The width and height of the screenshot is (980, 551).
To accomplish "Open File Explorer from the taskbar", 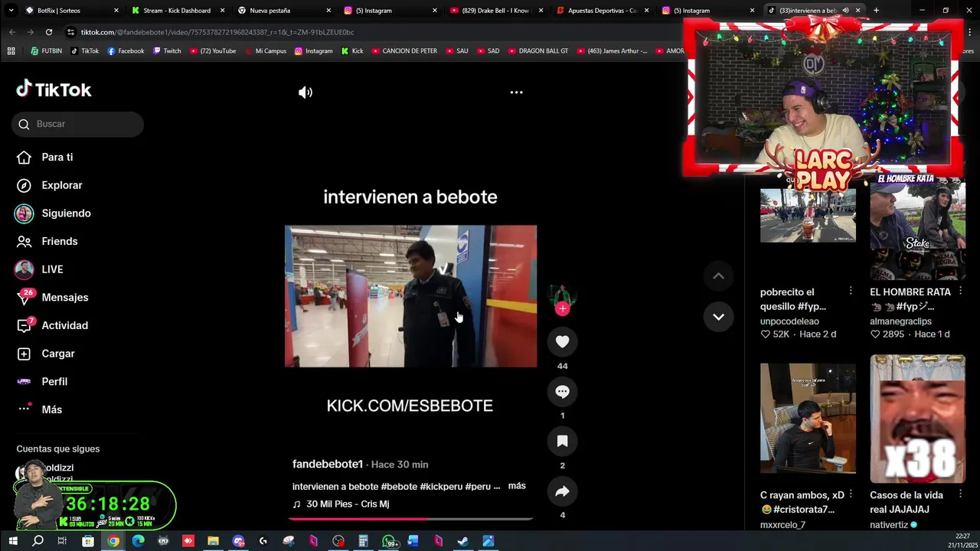I will point(213,541).
